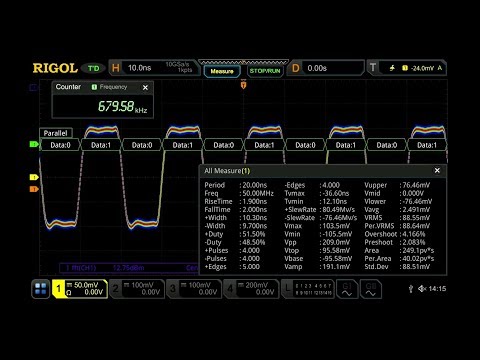
Task: Open the delay D 0.00s settings
Action: (x=326, y=68)
